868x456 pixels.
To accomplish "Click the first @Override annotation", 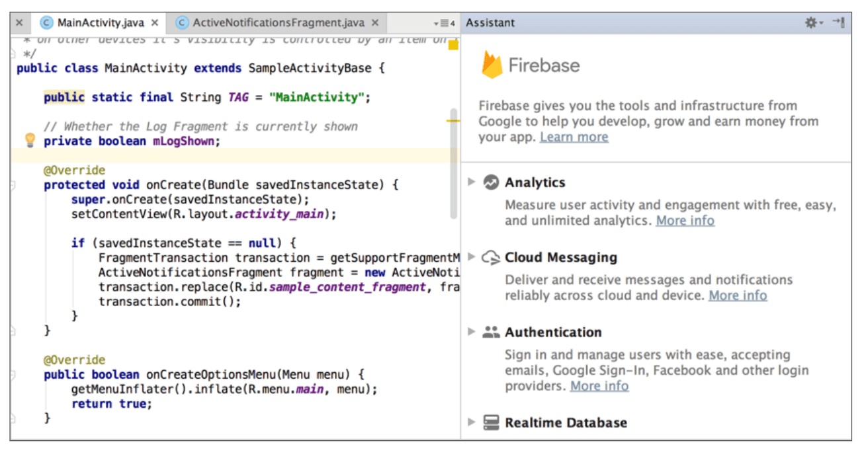I will click(x=74, y=171).
